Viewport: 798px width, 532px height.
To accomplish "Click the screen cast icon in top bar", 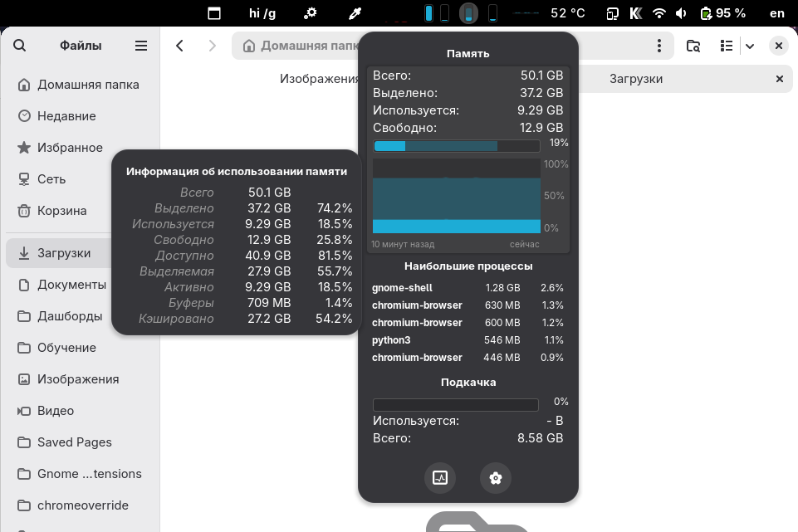I will (612, 13).
